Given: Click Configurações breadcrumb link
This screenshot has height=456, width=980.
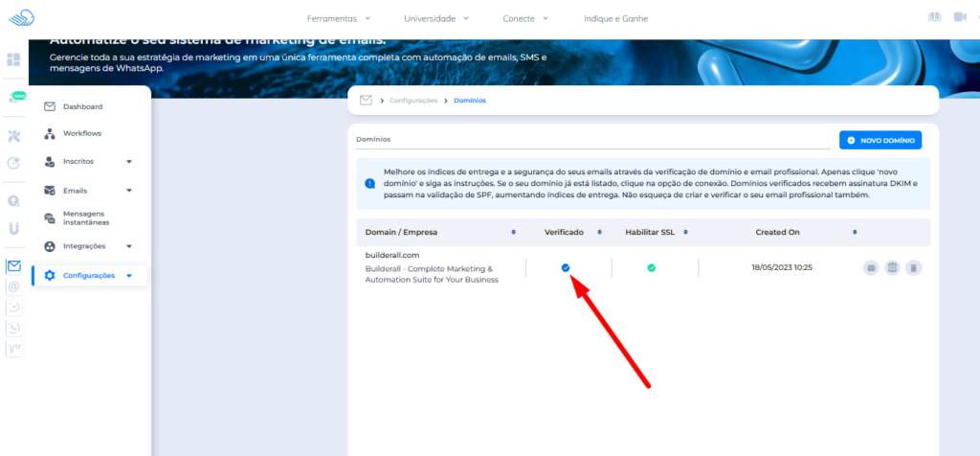Looking at the screenshot, I should (413, 101).
